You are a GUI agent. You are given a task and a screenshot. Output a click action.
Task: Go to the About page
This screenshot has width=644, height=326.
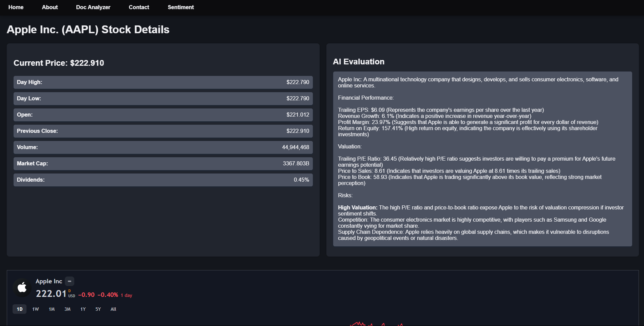(50, 7)
